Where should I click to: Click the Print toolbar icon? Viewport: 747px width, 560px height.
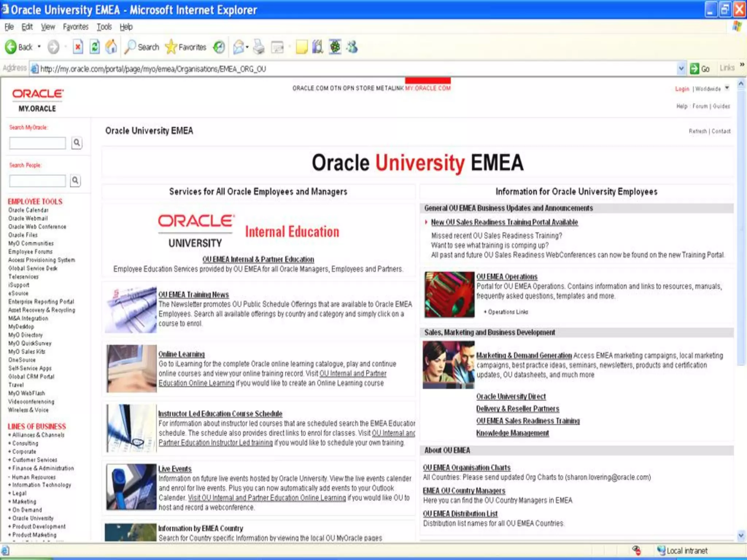pos(259,47)
